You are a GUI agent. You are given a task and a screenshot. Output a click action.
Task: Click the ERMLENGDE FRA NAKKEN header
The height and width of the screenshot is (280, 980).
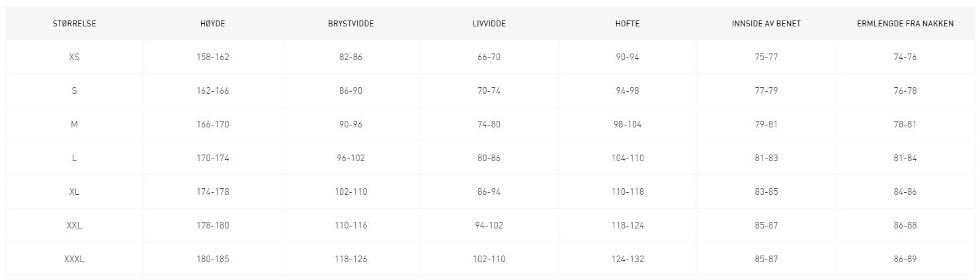tap(905, 24)
